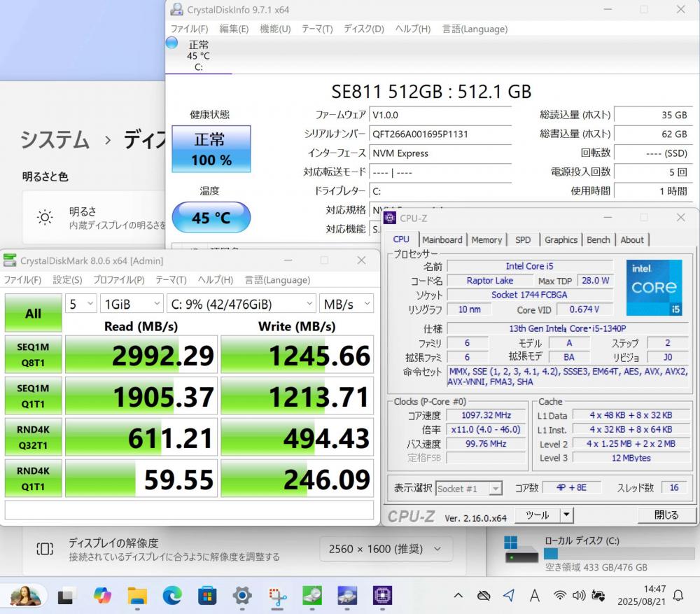Switch to CrystalDiskMark taskbar icon
This screenshot has width=700, height=614.
click(x=312, y=596)
